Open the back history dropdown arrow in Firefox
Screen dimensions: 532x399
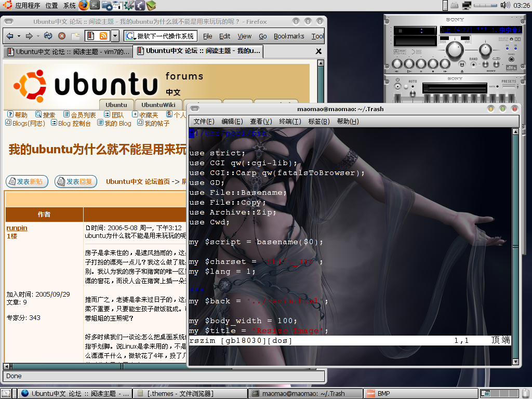tap(19, 36)
